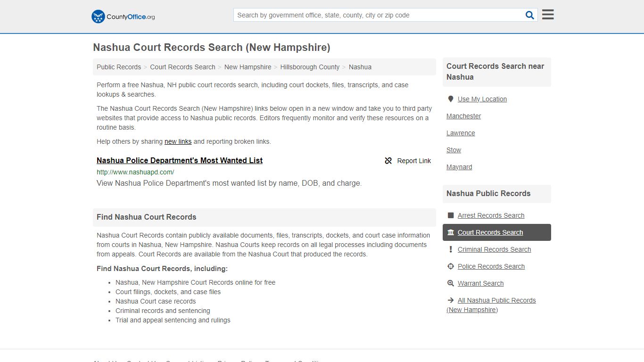This screenshot has height=362, width=644.
Task: Select highlighted Court Records Search item
Action: [497, 232]
